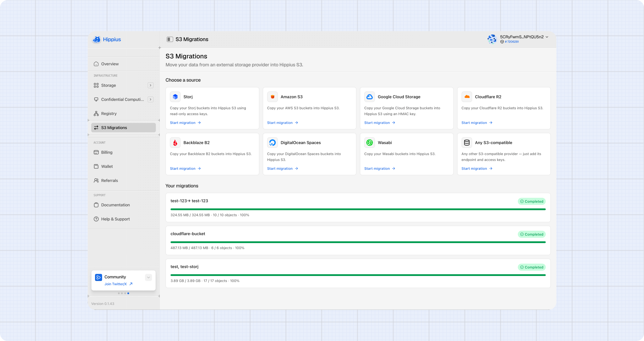Select S3 Migrations sidebar item
Screen dimensions: 644x341
coord(123,127)
